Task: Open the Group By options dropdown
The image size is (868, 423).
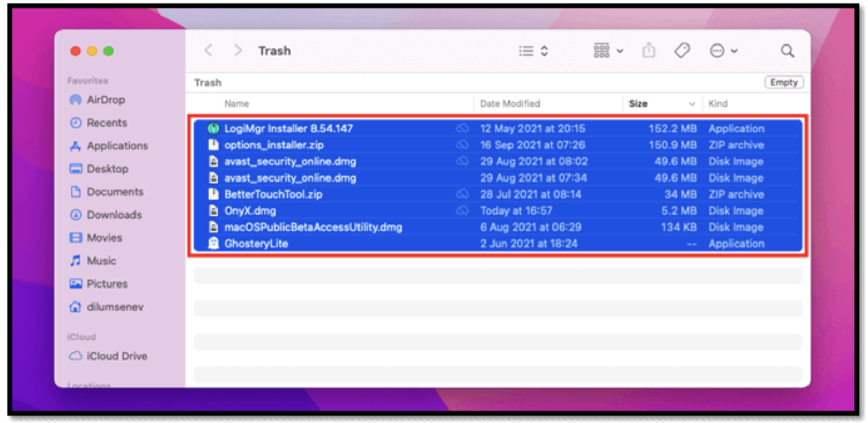Action: pyautogui.click(x=608, y=51)
